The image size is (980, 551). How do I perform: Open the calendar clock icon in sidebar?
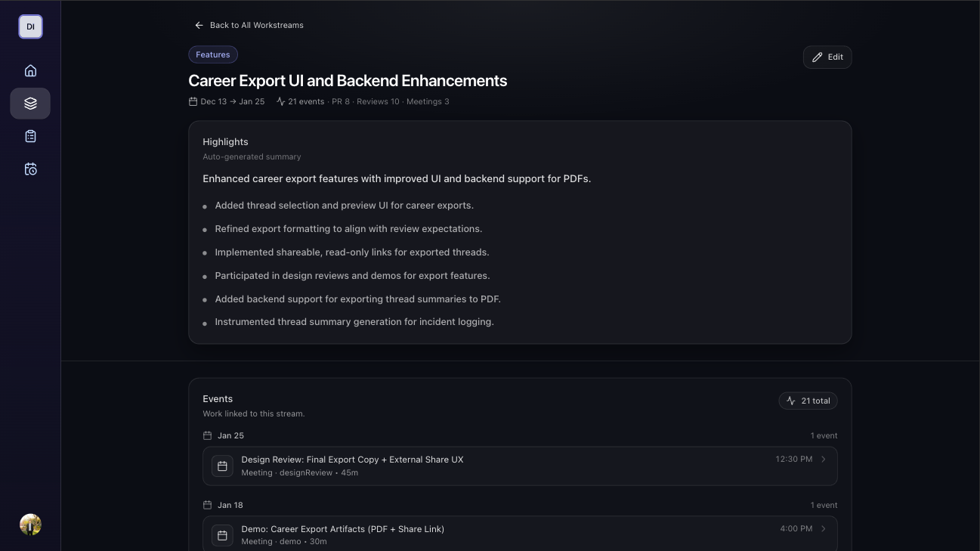[30, 169]
